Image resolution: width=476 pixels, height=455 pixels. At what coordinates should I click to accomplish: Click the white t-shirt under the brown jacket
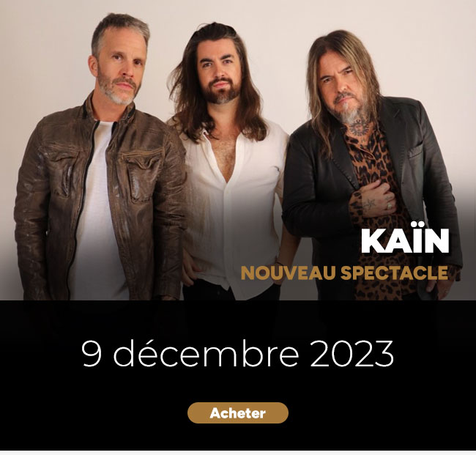click(96, 212)
